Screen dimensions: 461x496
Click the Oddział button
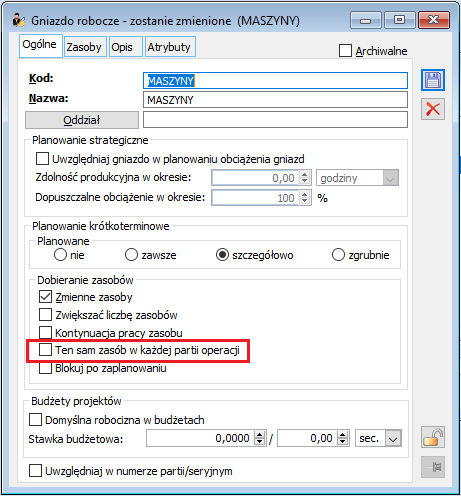coord(82,120)
